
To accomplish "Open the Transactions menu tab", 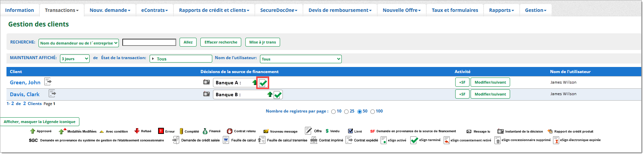I will [62, 10].
